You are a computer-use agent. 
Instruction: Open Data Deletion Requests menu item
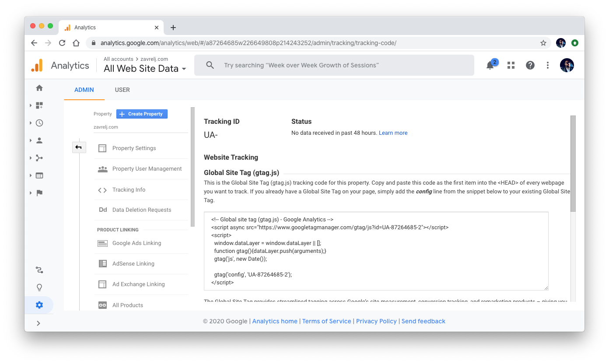(x=141, y=210)
